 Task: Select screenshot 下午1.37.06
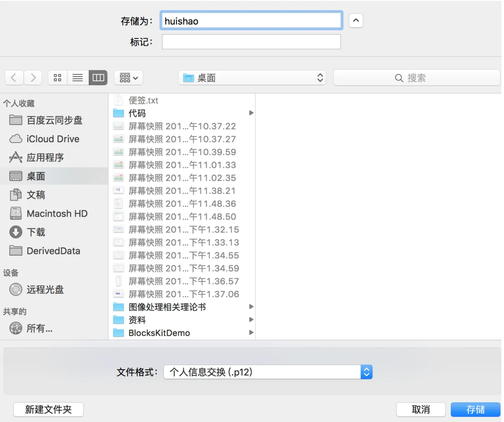[x=182, y=295]
